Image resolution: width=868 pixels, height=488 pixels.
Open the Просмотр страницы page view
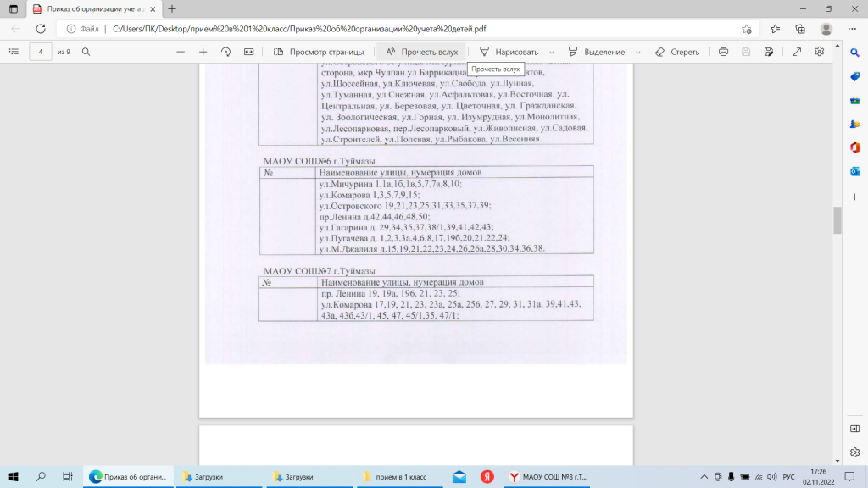pyautogui.click(x=319, y=52)
